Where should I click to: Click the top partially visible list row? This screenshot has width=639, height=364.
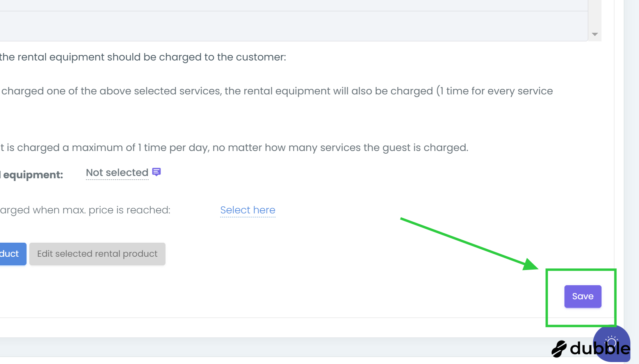tap(293, 5)
